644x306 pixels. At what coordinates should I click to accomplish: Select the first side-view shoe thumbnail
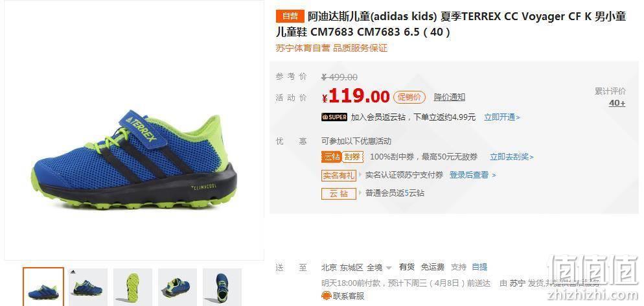[43, 287]
